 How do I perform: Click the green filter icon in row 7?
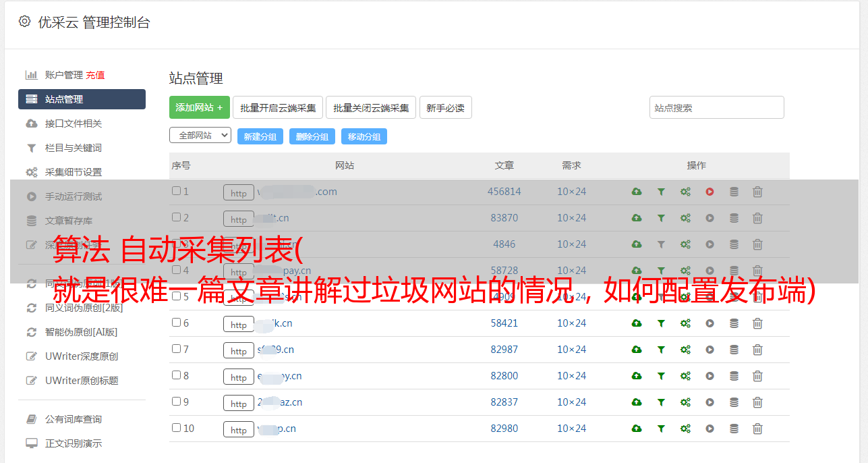click(661, 350)
